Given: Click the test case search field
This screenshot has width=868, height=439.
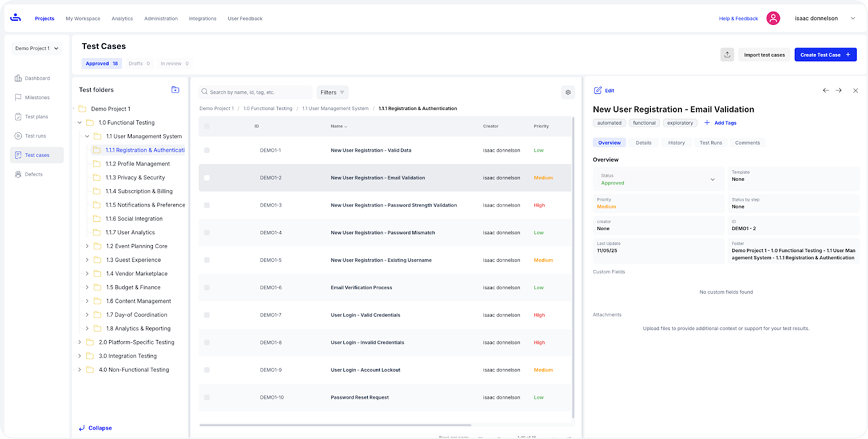Looking at the screenshot, I should (x=256, y=92).
